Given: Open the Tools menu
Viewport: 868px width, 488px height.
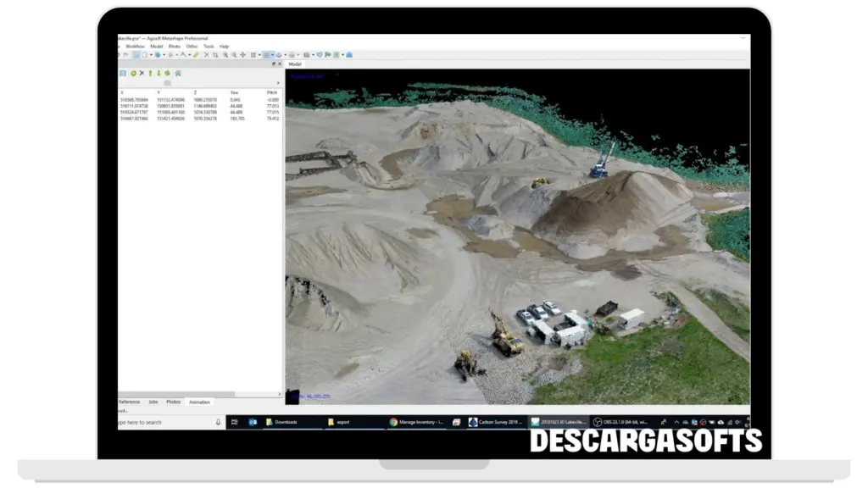Looking at the screenshot, I should click(209, 46).
